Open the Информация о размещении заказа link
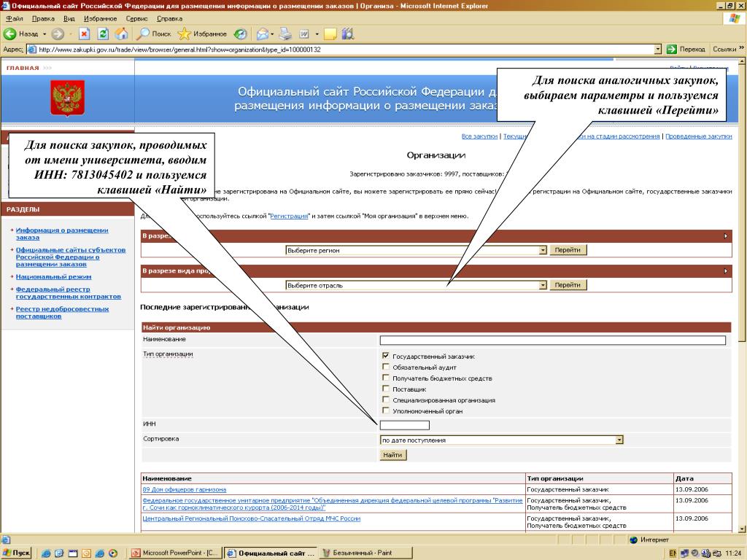Image resolution: width=747 pixels, height=560 pixels. tap(62, 234)
